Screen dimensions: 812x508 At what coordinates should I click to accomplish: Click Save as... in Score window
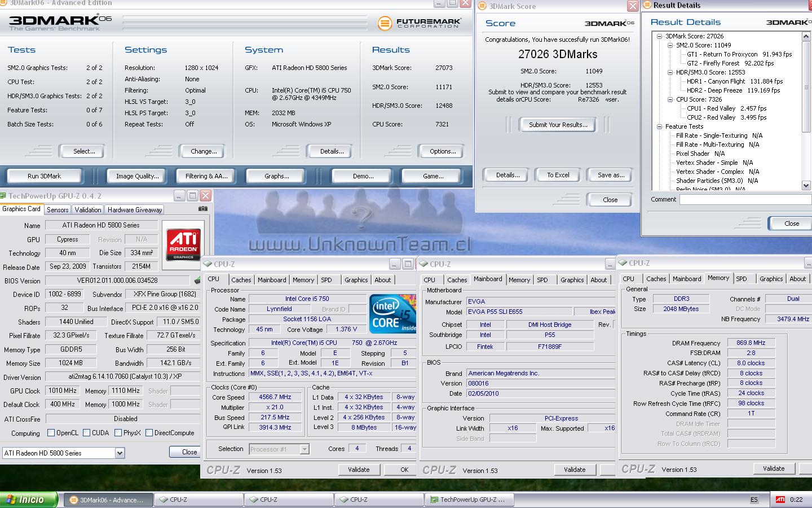[x=611, y=175]
